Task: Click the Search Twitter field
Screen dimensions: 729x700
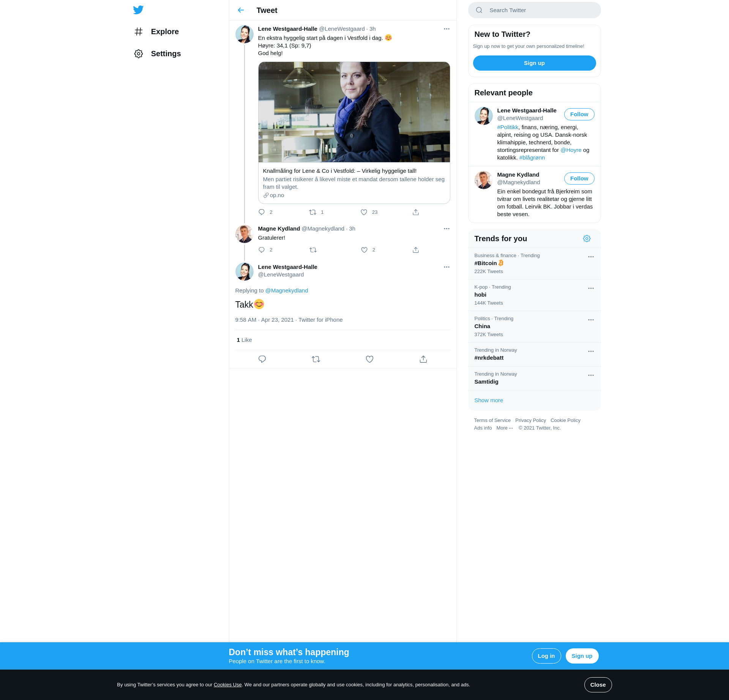Action: click(x=534, y=10)
